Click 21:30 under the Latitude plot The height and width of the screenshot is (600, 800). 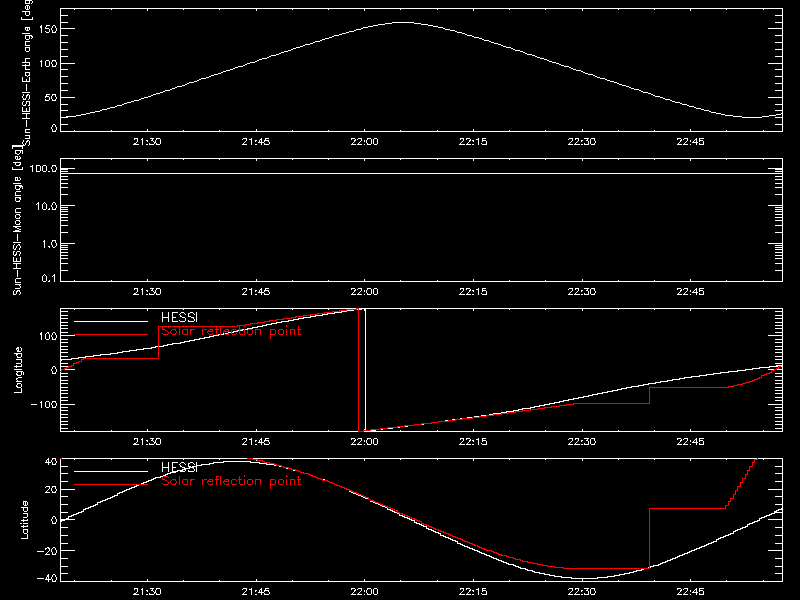pos(147,592)
